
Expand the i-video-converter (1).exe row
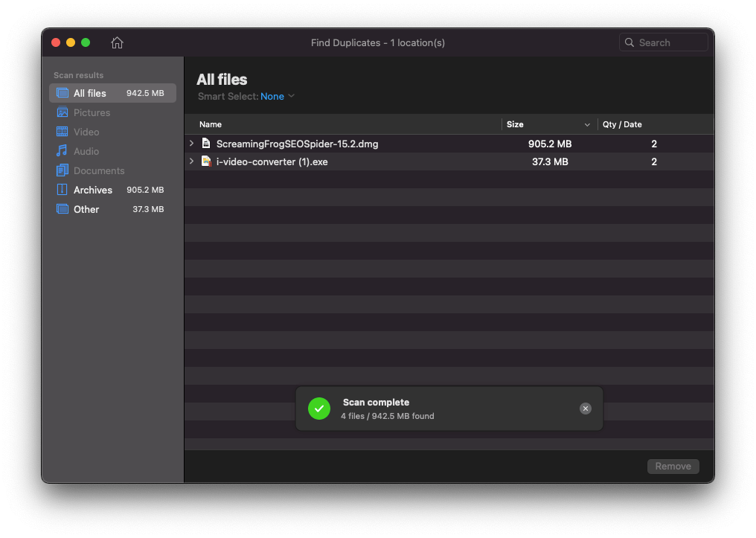coord(191,161)
